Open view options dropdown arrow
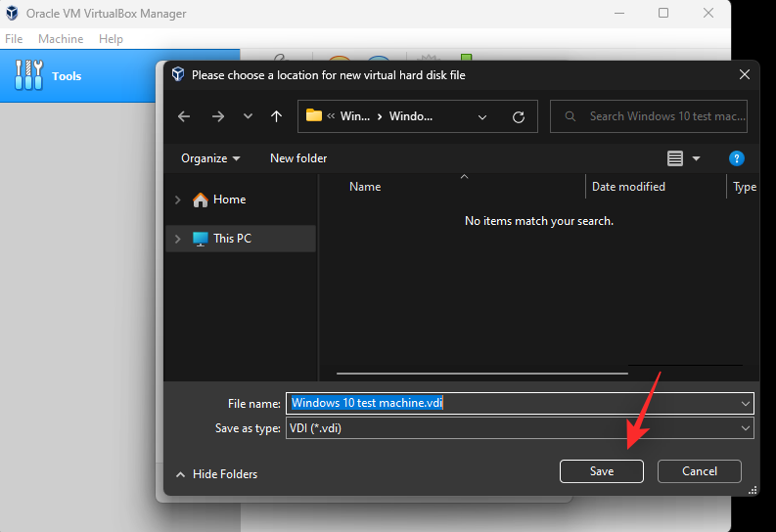 click(x=697, y=158)
